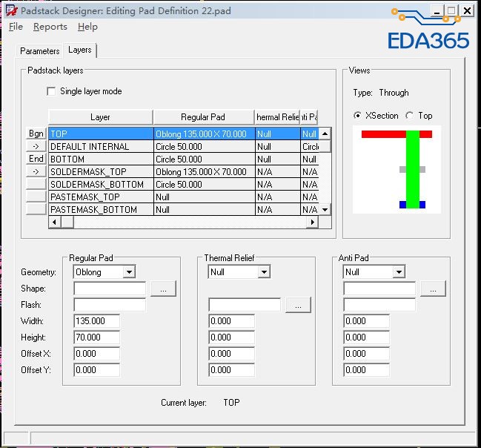Select the Top view radio button

tap(409, 116)
